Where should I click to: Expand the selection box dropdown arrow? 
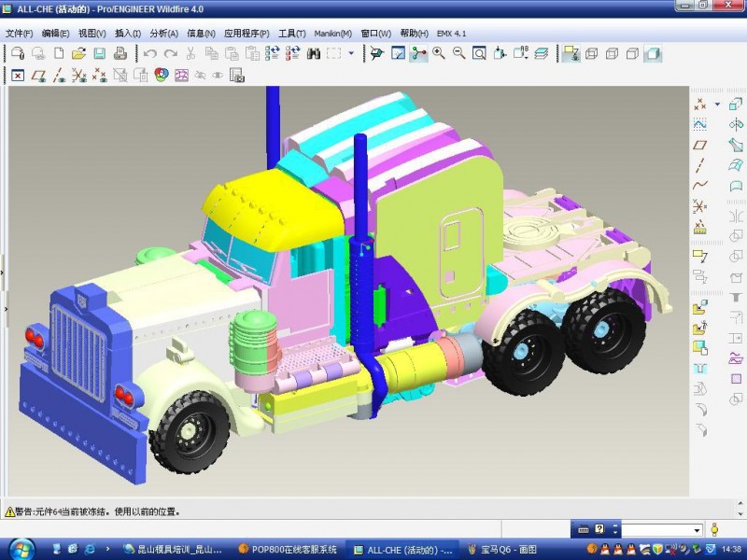(351, 53)
